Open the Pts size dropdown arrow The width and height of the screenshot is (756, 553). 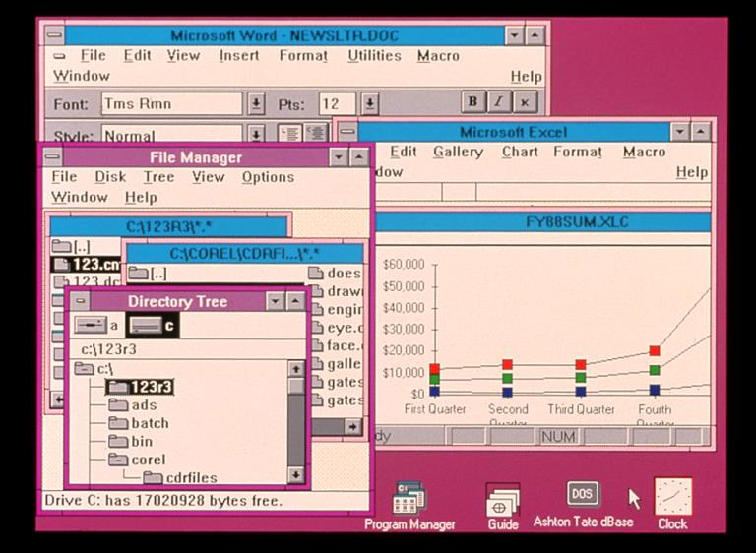[x=370, y=103]
